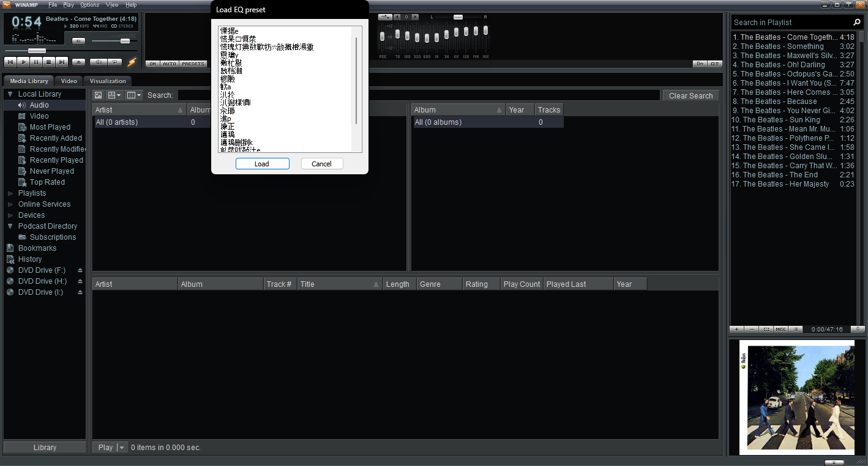The image size is (868, 466).
Task: Stop playback in Winamp
Action: pos(49,62)
